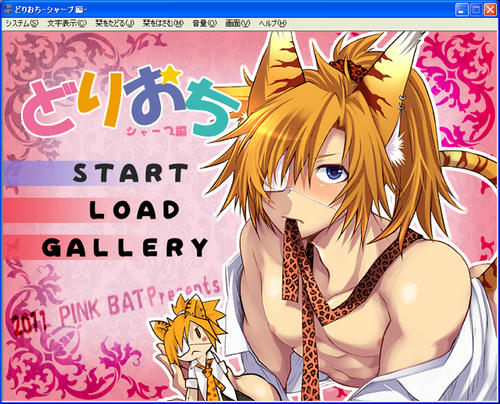Image resolution: width=500 pixels, height=404 pixels.
Task: Open the GALLERY
Action: coord(125,247)
